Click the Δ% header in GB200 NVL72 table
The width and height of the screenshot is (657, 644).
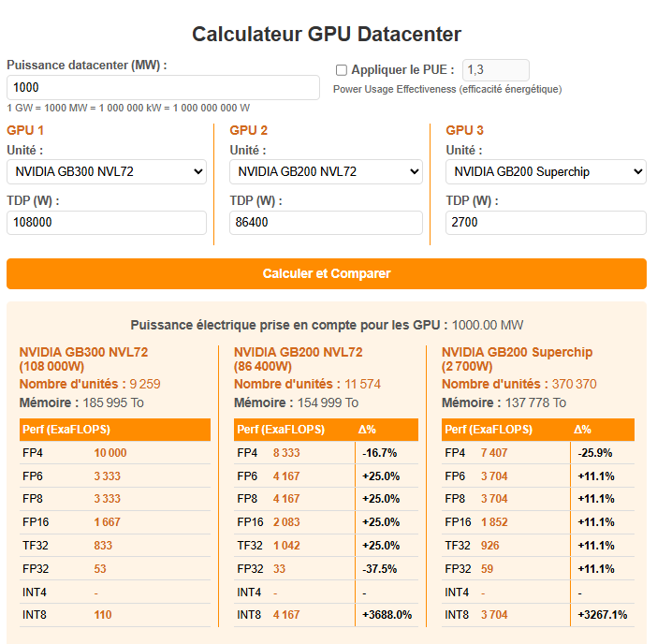point(367,430)
